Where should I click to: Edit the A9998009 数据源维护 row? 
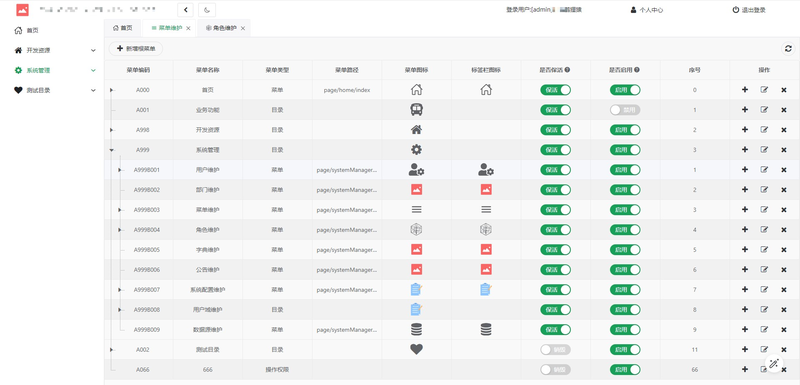pos(764,329)
